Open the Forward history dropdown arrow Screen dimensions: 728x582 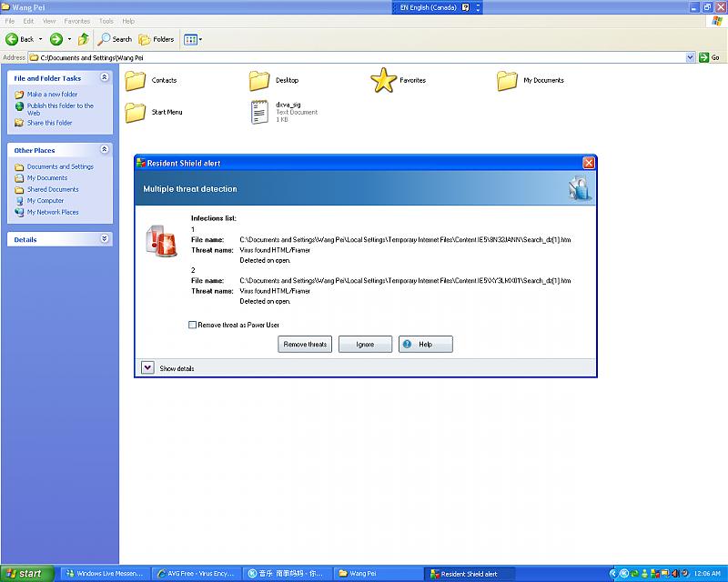70,39
